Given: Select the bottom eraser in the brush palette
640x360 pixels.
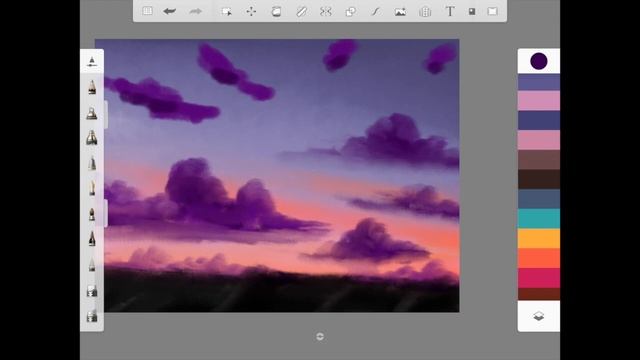Looking at the screenshot, I should (92, 316).
